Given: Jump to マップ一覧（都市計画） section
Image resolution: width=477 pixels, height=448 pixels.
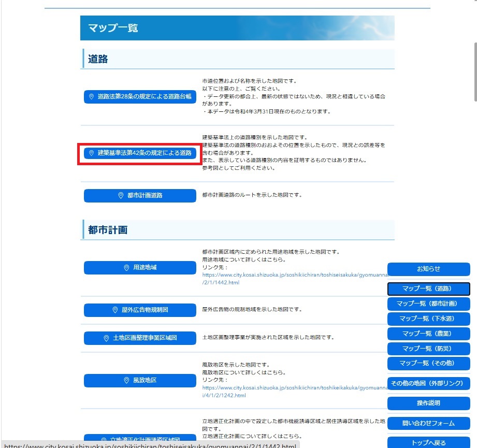Looking at the screenshot, I should (429, 304).
